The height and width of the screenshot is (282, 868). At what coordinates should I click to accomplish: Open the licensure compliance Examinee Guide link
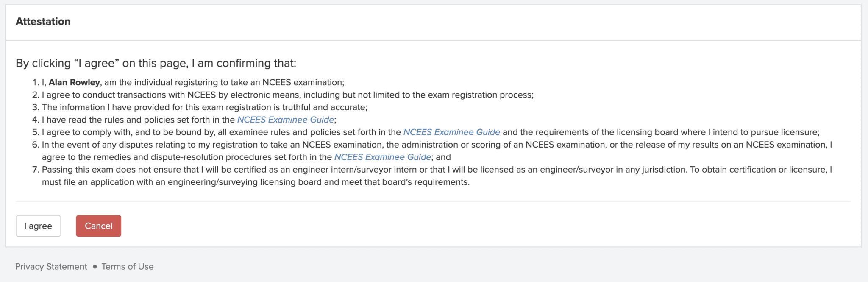pyautogui.click(x=451, y=132)
